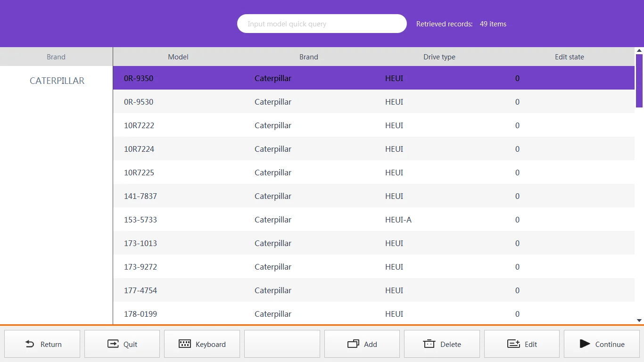Click the scrollbar up arrow
This screenshot has height=362, width=644.
tap(639, 50)
